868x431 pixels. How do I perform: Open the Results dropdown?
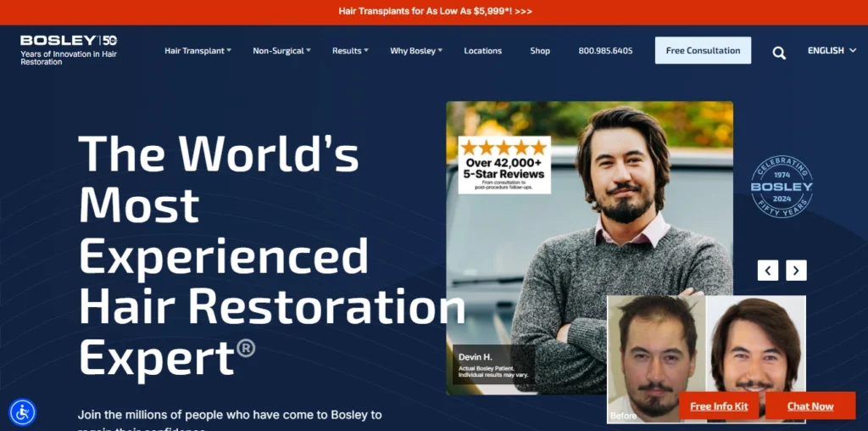pyautogui.click(x=350, y=50)
